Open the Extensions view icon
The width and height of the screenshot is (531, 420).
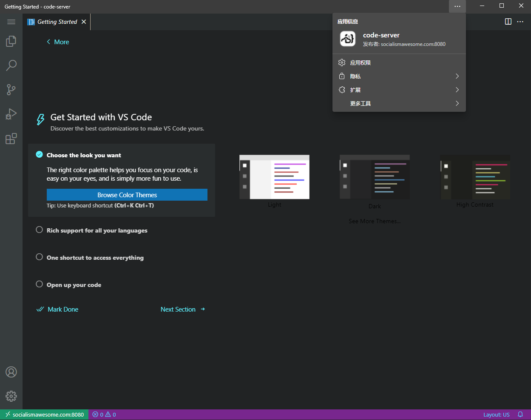pos(11,139)
